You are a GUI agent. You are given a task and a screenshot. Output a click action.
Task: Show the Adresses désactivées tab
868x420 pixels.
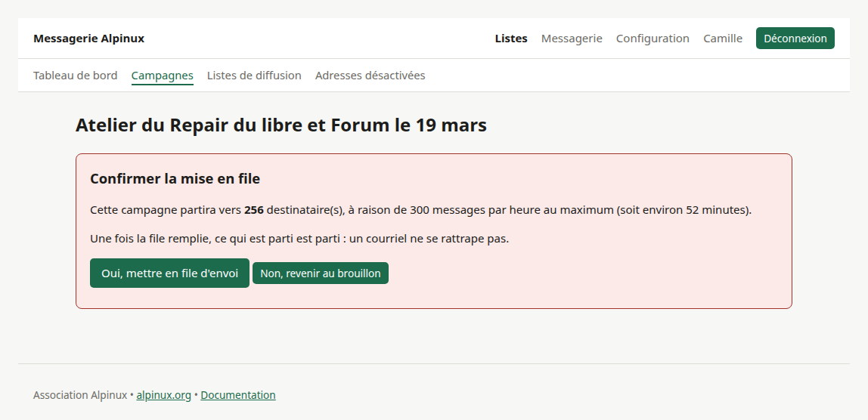pos(370,76)
